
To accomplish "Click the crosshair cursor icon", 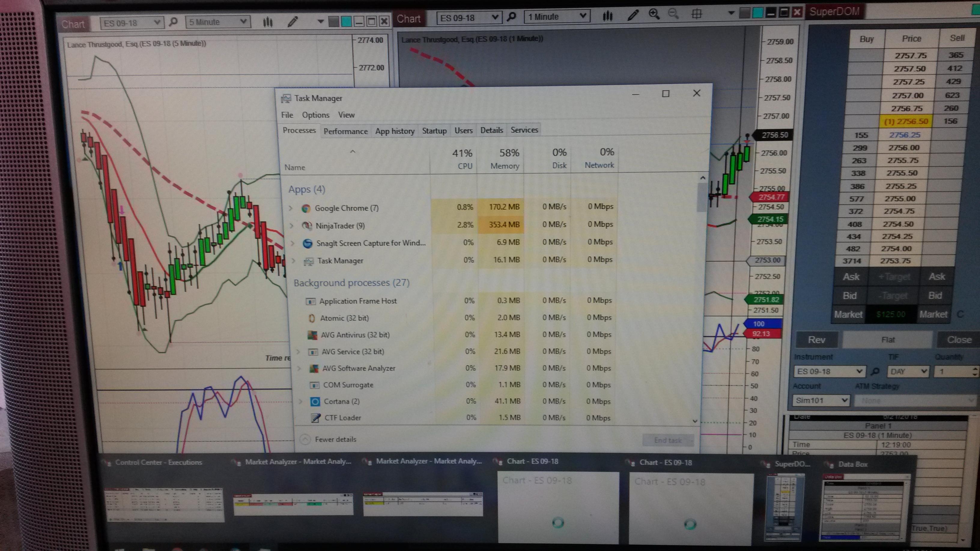I will coord(696,14).
